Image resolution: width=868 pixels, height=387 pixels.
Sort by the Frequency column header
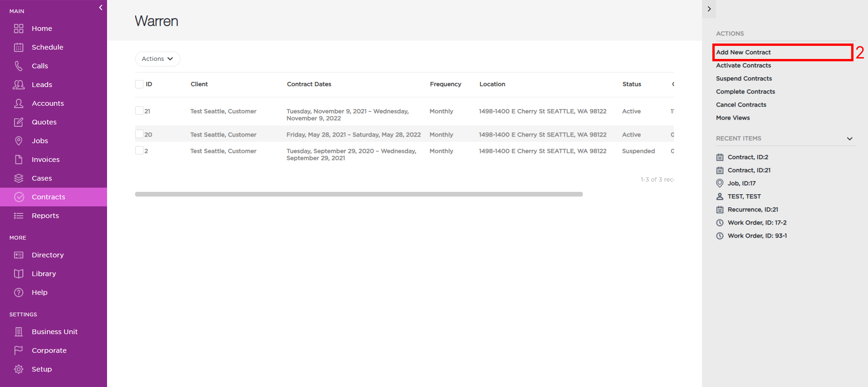point(445,84)
